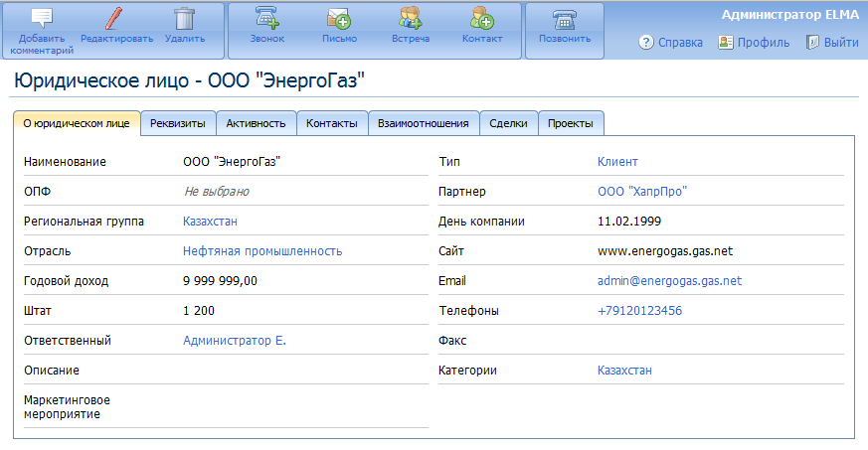The height and width of the screenshot is (450, 868).
Task: Click the Edit pencil icon
Action: coord(114,18)
